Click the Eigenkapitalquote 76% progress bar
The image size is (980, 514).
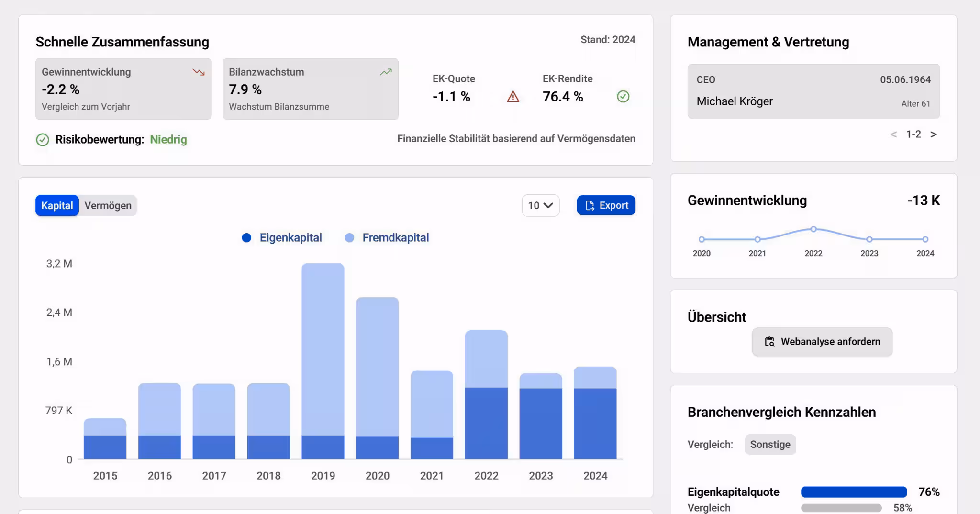(x=854, y=492)
